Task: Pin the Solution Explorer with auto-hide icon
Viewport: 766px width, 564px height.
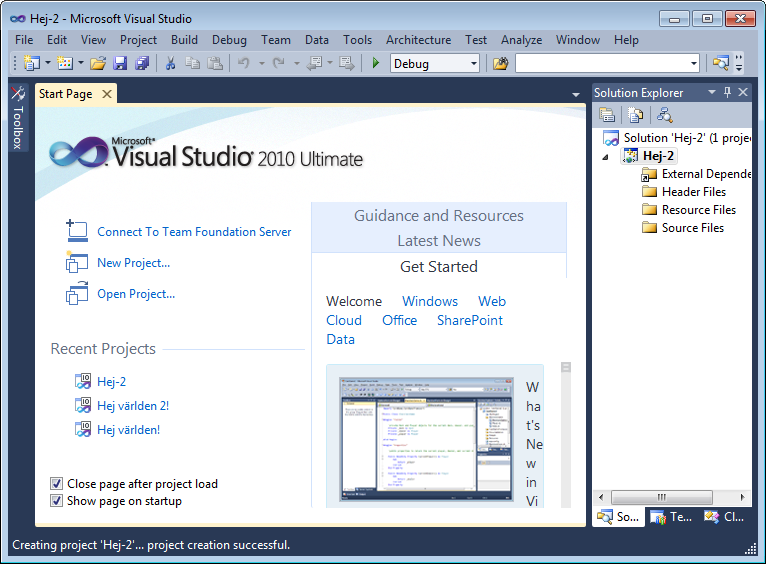Action: [x=727, y=92]
